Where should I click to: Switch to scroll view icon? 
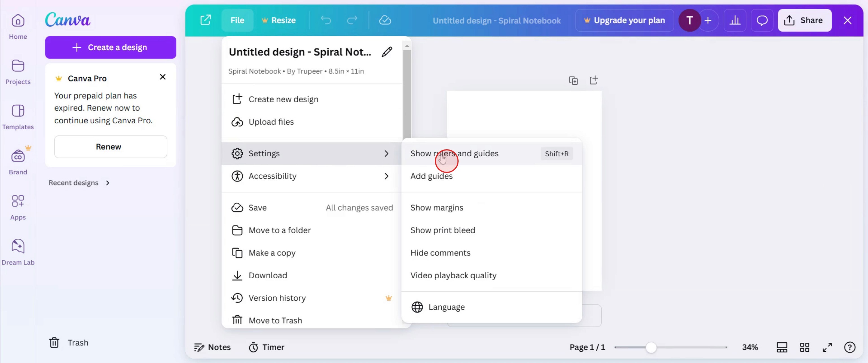(782, 347)
